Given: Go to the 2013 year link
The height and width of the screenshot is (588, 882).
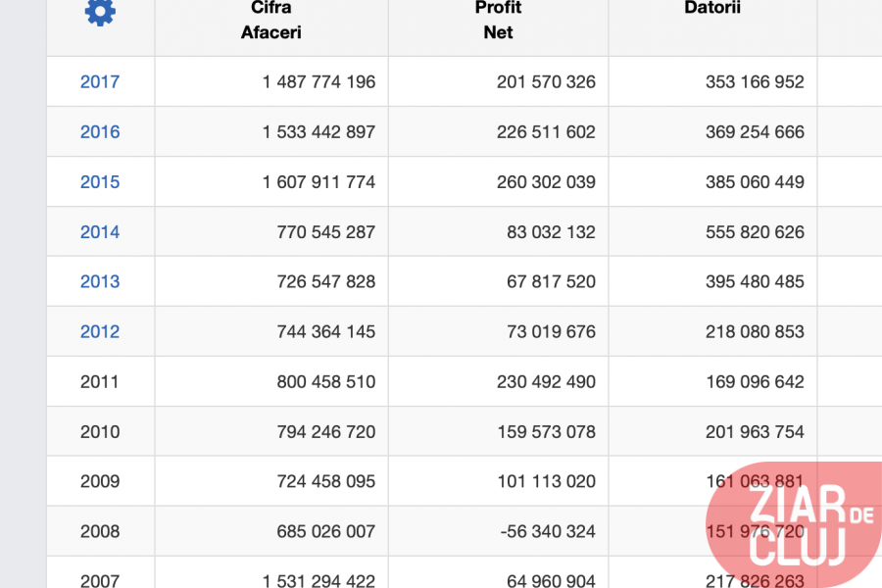Looking at the screenshot, I should (100, 281).
